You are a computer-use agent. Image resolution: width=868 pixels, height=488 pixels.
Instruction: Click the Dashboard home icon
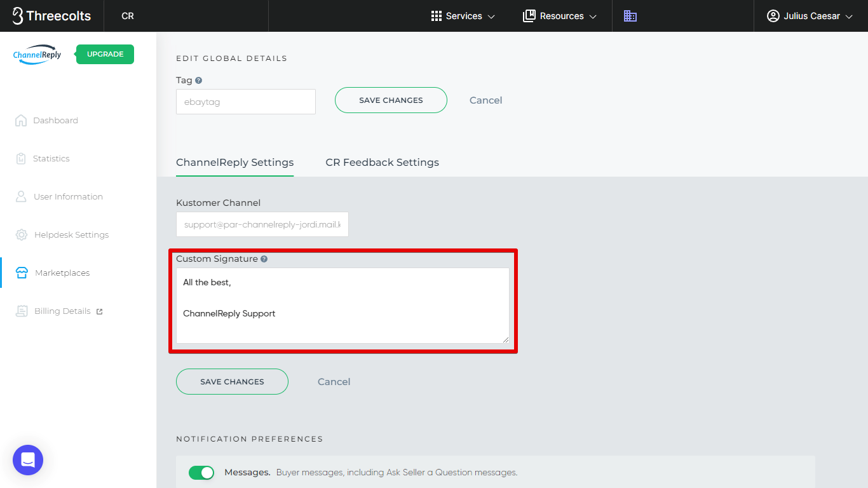(x=21, y=120)
